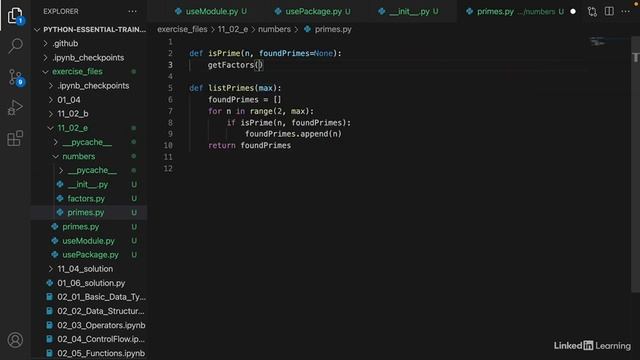Click 'def listPrimes(max):' on line 5
640x360 pixels.
click(235, 88)
